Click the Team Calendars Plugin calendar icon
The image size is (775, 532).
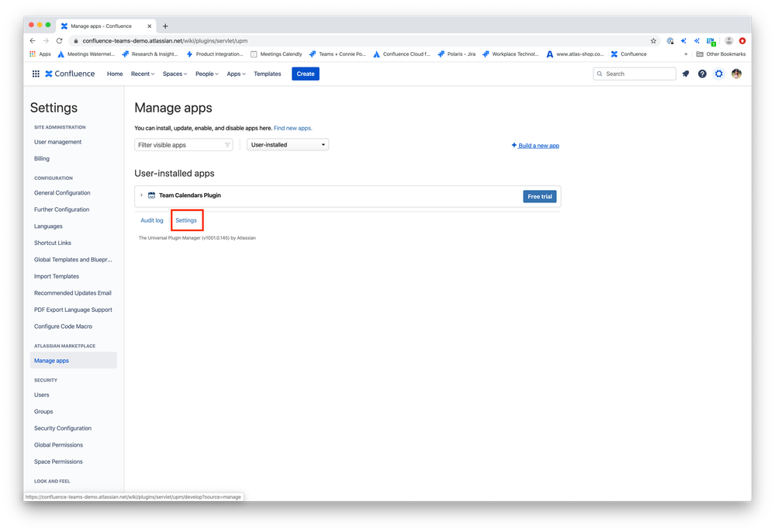[152, 195]
